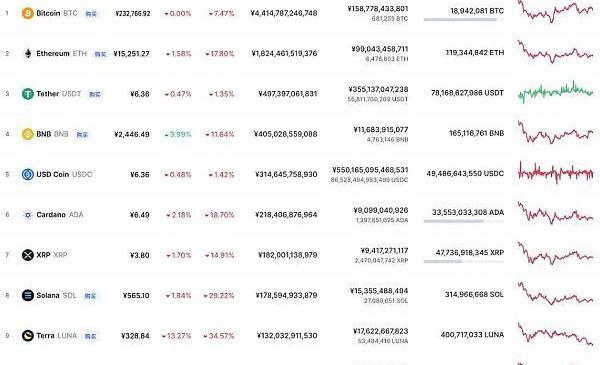Click BNB's 24h volume value
600x365 pixels.
pyautogui.click(x=381, y=130)
